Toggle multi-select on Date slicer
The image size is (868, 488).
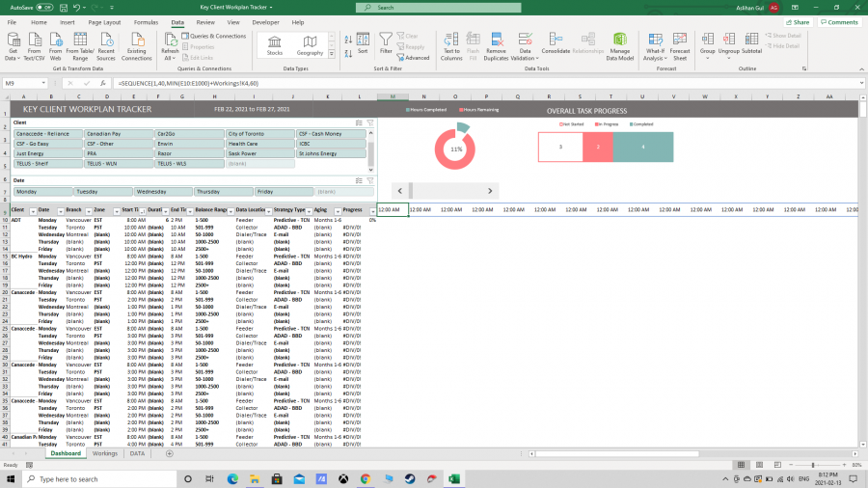tap(359, 180)
